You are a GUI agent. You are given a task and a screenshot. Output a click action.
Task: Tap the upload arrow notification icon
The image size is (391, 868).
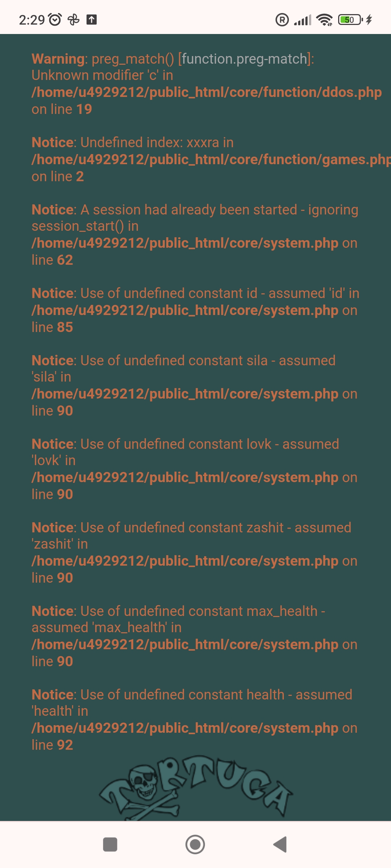[x=92, y=20]
